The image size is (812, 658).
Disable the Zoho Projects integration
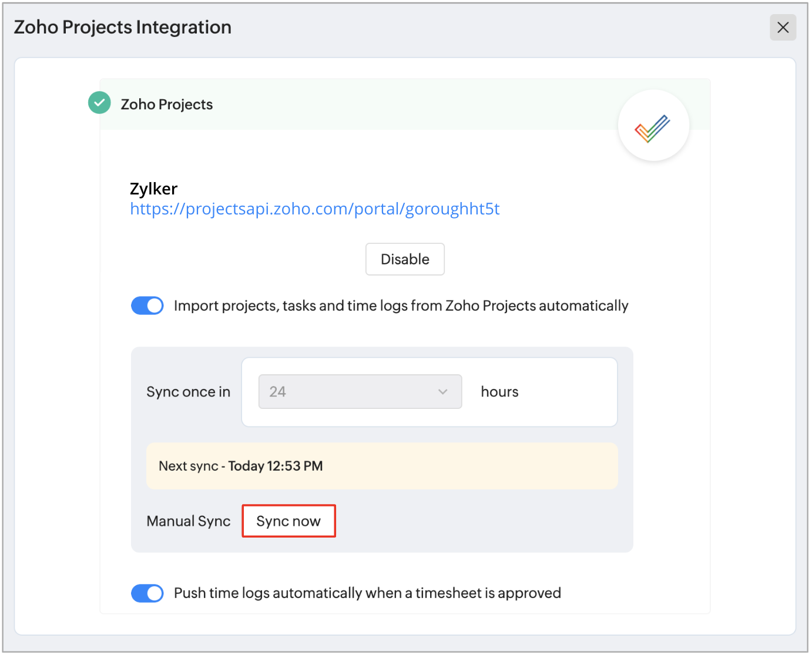tap(405, 259)
